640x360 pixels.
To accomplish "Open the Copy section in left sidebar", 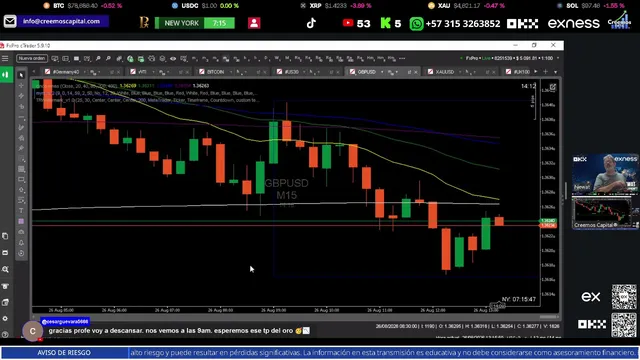I will click(5, 236).
